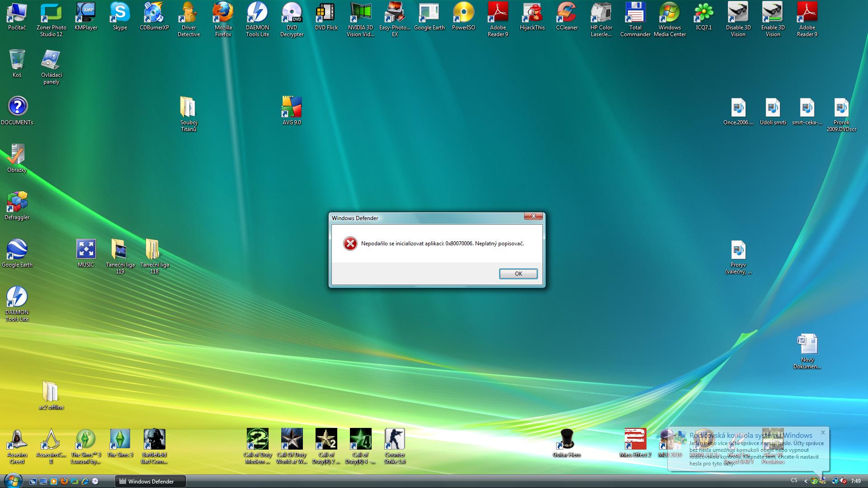Image resolution: width=868 pixels, height=488 pixels.
Task: Open the Mass Effect 2 shortcut
Action: pos(635,439)
